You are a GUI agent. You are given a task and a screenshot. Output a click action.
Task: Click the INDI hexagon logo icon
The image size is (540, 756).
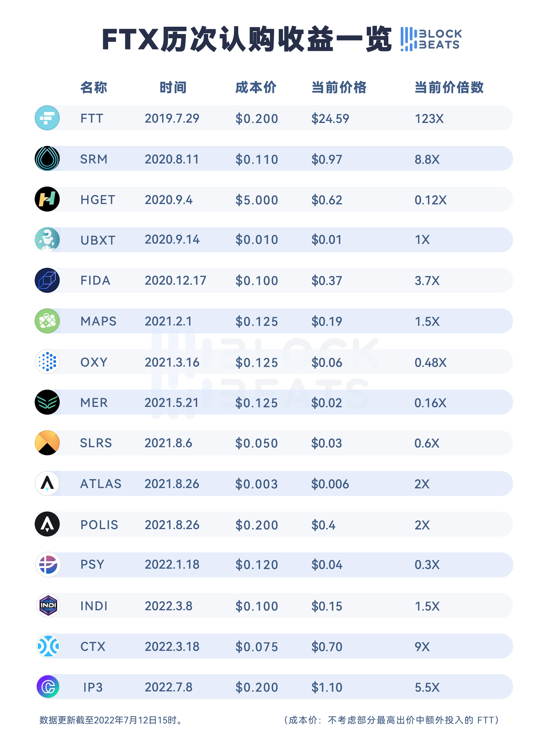[x=48, y=606]
